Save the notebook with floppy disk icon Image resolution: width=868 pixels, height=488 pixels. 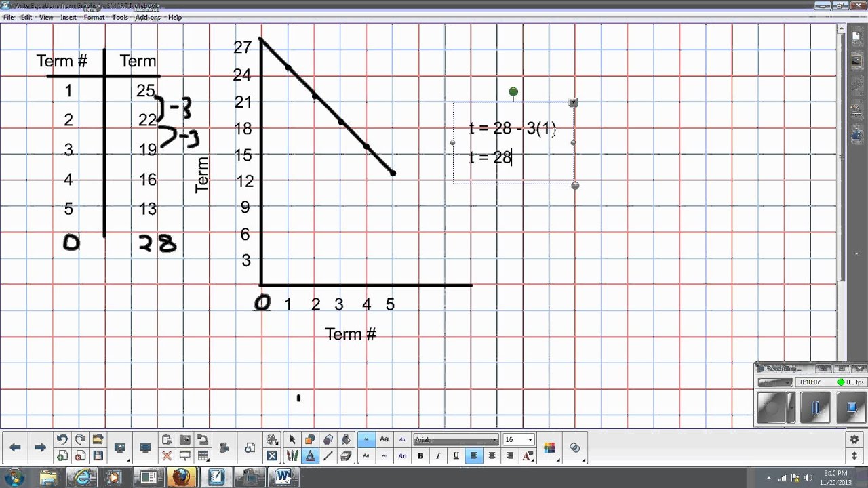pyautogui.click(x=98, y=455)
